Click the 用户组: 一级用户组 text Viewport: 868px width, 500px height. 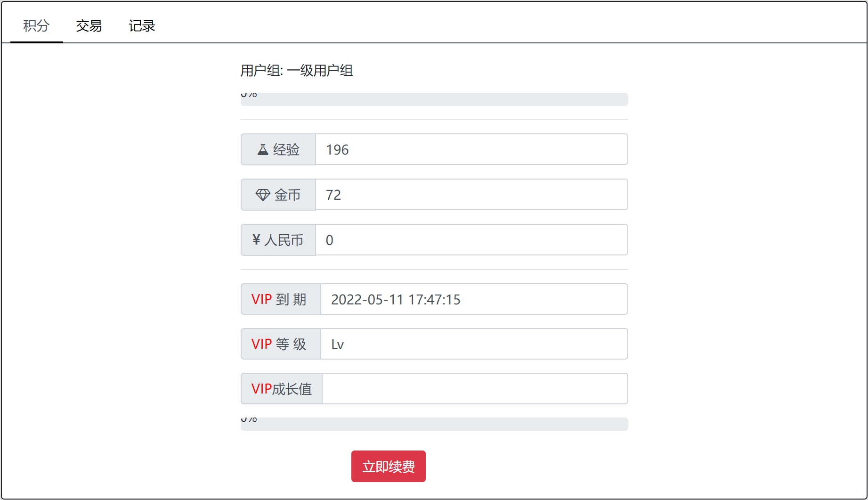point(297,71)
